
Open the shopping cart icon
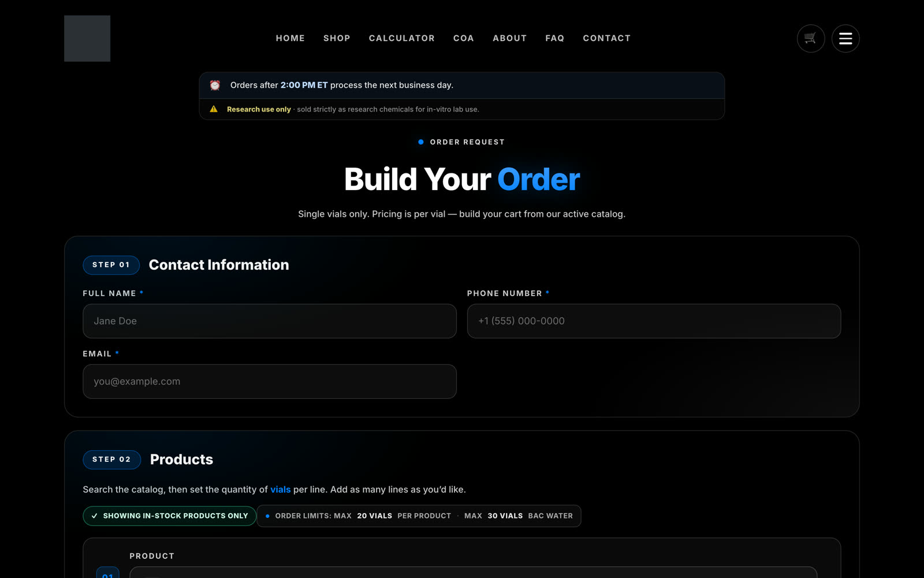[x=811, y=38]
